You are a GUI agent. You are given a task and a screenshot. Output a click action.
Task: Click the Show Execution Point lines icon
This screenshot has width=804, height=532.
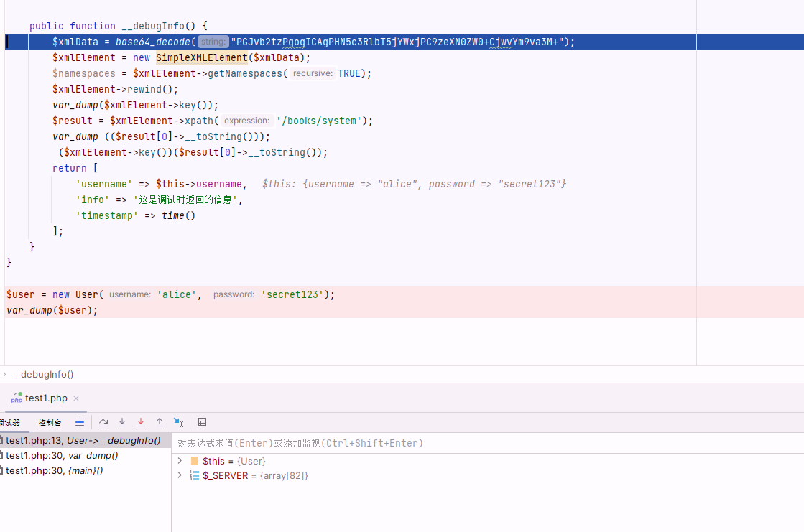coord(80,422)
